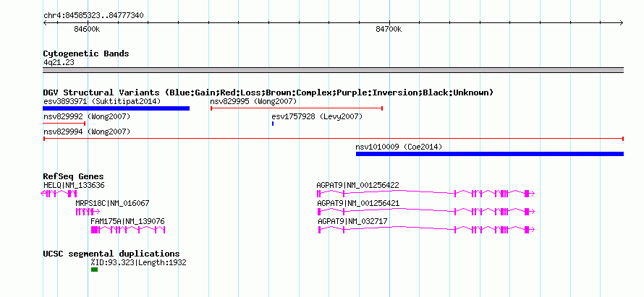Select the 4q21.23 band label
The width and height of the screenshot is (644, 297).
point(59,63)
